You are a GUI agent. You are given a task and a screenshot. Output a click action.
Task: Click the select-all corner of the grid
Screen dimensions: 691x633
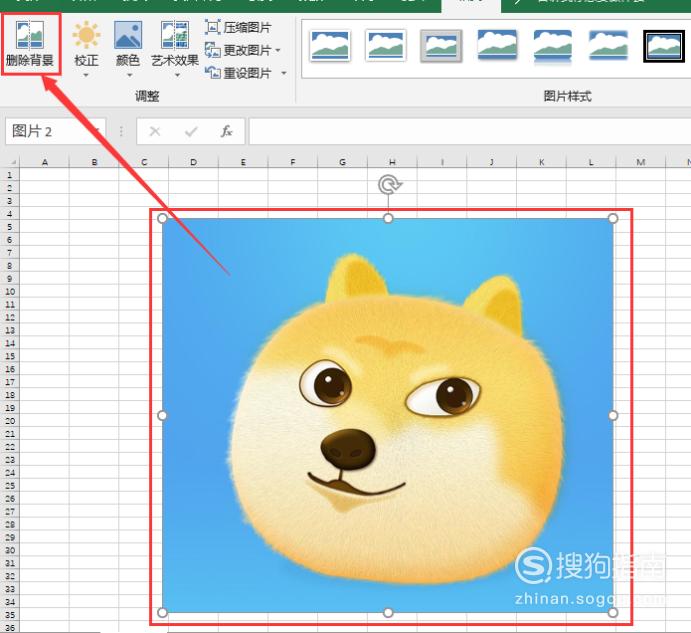pyautogui.click(x=10, y=162)
